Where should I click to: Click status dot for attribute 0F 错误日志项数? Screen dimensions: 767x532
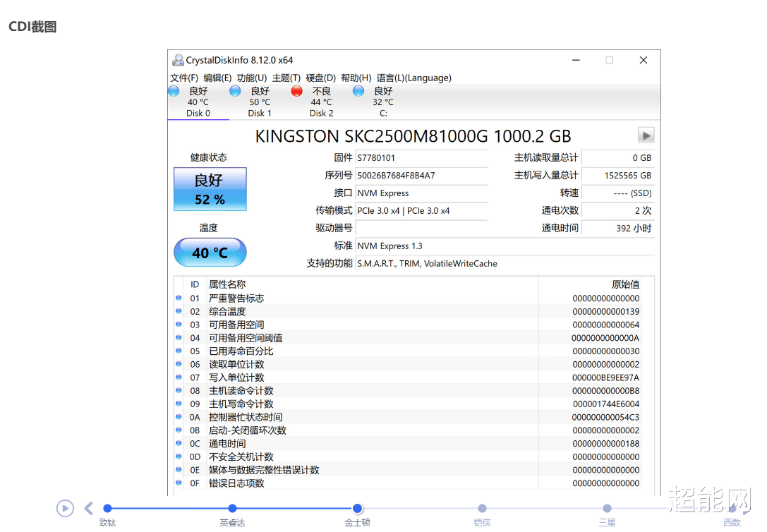pos(179,483)
